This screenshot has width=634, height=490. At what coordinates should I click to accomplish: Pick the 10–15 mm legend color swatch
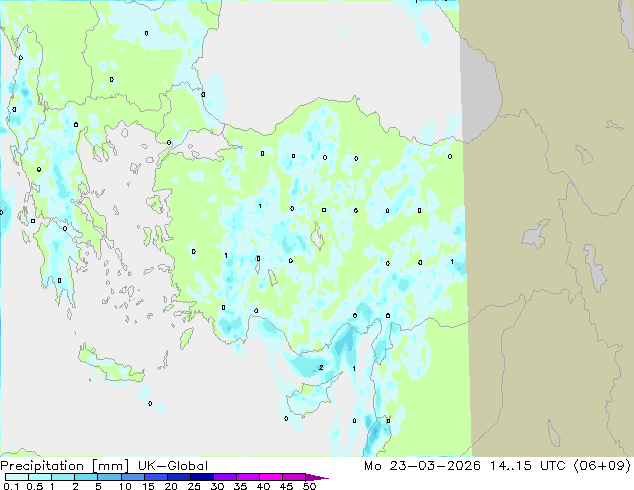(132, 477)
